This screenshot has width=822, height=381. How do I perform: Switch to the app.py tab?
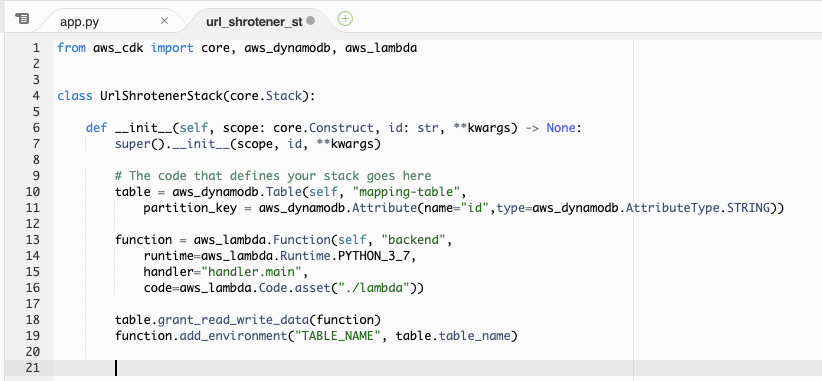pyautogui.click(x=79, y=21)
